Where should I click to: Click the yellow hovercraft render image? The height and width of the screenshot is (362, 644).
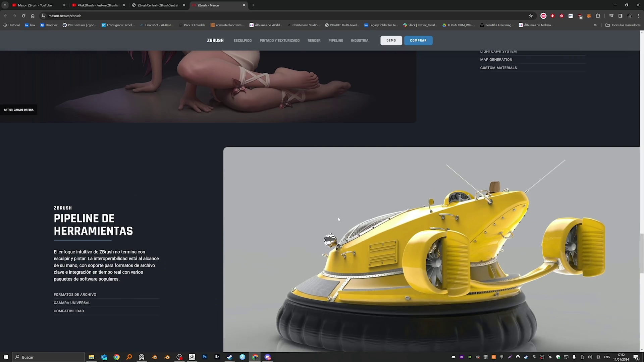pos(431,249)
